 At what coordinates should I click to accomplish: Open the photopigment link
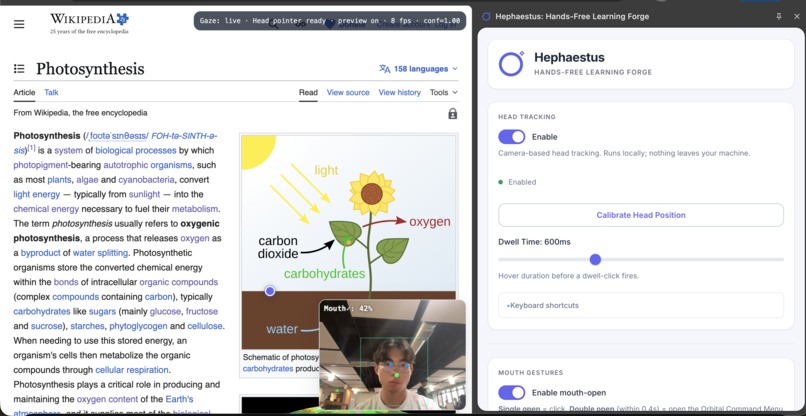(x=41, y=165)
